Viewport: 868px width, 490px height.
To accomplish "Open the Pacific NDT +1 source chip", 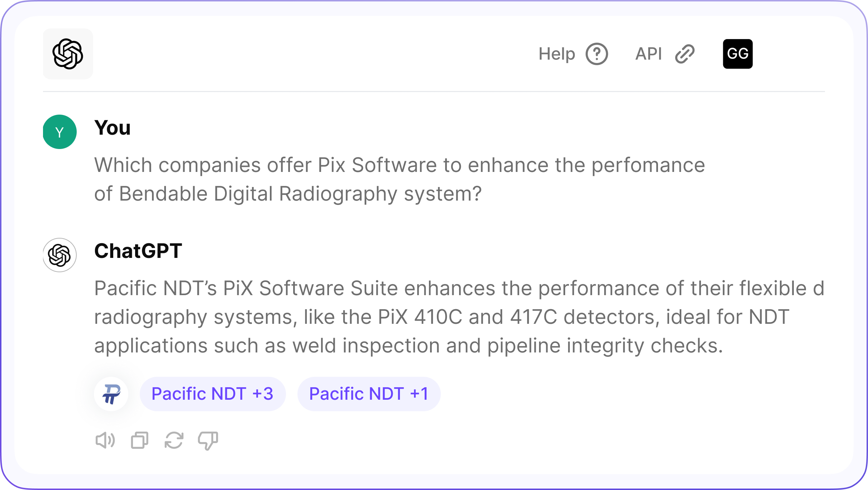I will click(x=369, y=394).
